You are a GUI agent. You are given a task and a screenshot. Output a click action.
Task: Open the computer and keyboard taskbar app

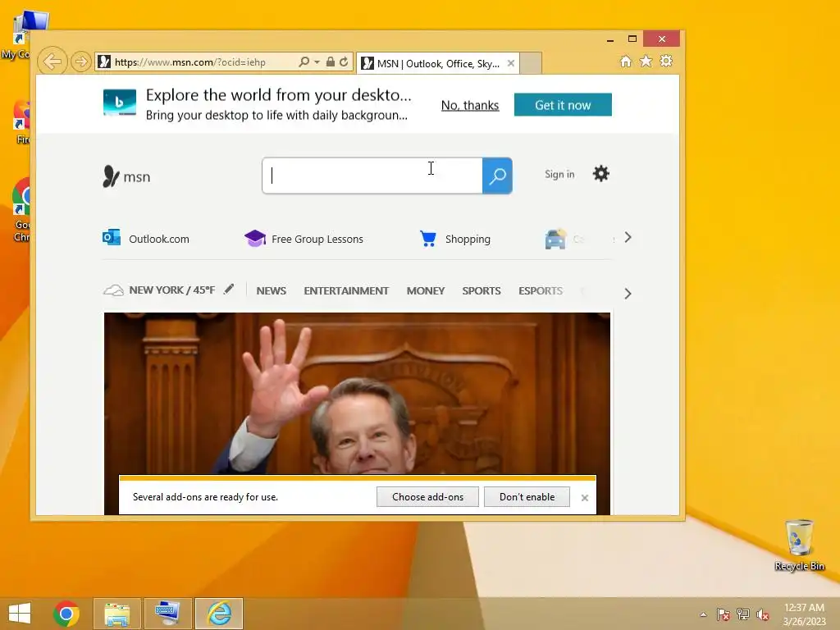pyautogui.click(x=167, y=614)
